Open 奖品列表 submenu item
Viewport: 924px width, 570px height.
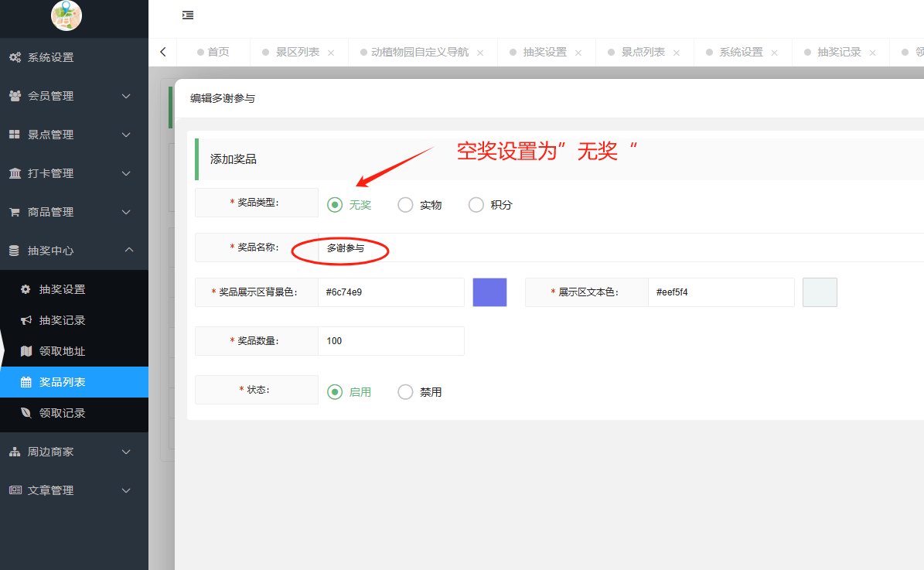coord(74,382)
